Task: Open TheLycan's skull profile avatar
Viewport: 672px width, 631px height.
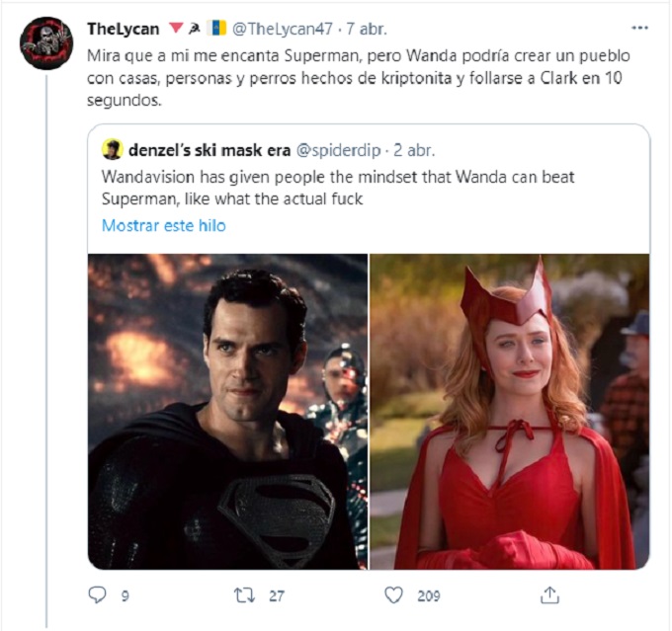Action: (46, 43)
